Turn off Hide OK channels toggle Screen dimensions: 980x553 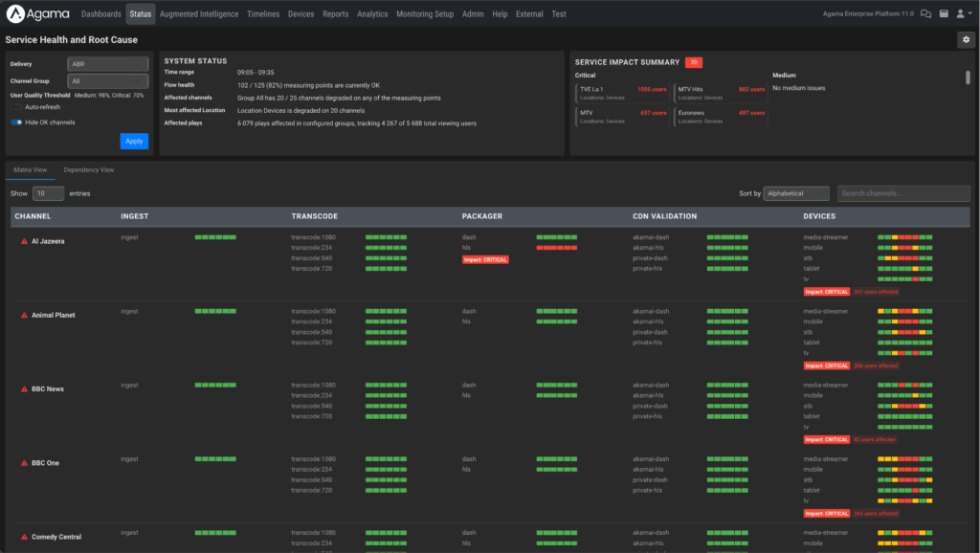[16, 122]
